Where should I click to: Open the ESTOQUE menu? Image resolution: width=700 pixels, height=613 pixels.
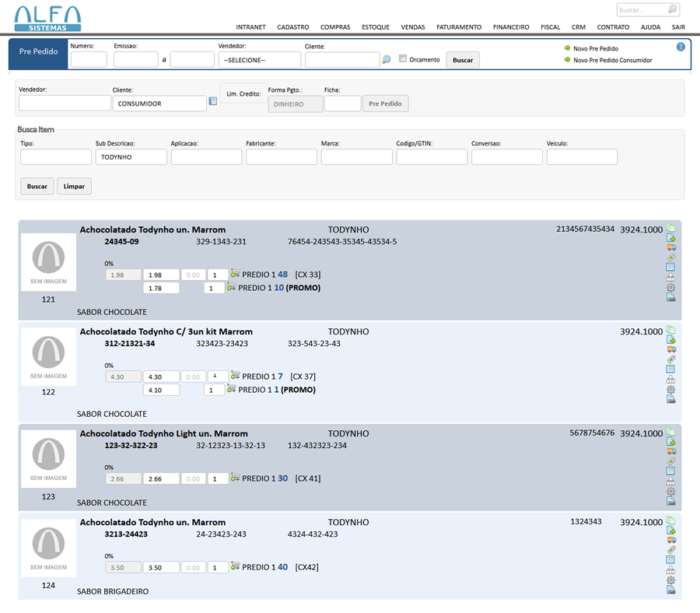coord(376,27)
